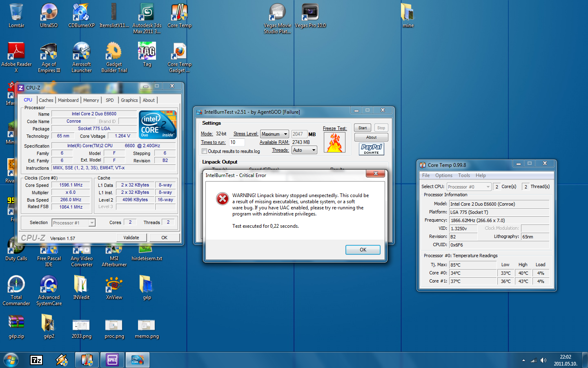Click PayPal Donate button
The width and height of the screenshot is (588, 368).
pos(372,149)
